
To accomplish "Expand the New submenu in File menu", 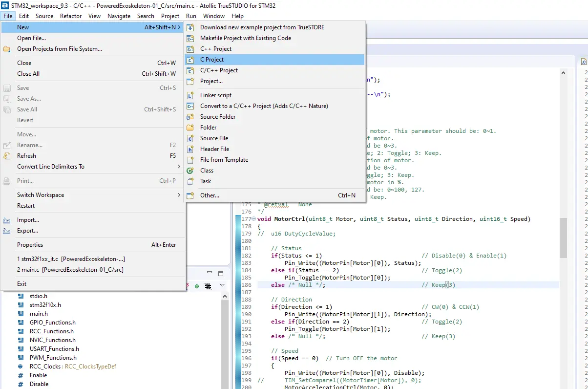I will pos(92,27).
